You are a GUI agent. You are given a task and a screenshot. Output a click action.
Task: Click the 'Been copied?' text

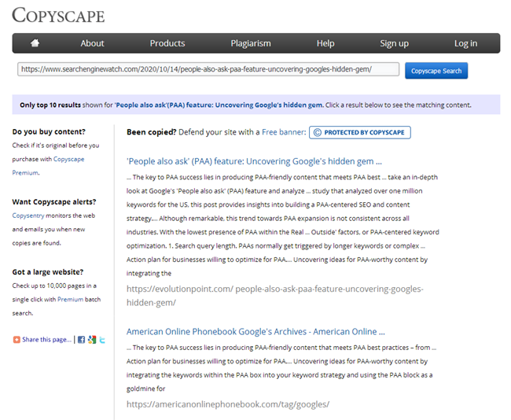[151, 132]
